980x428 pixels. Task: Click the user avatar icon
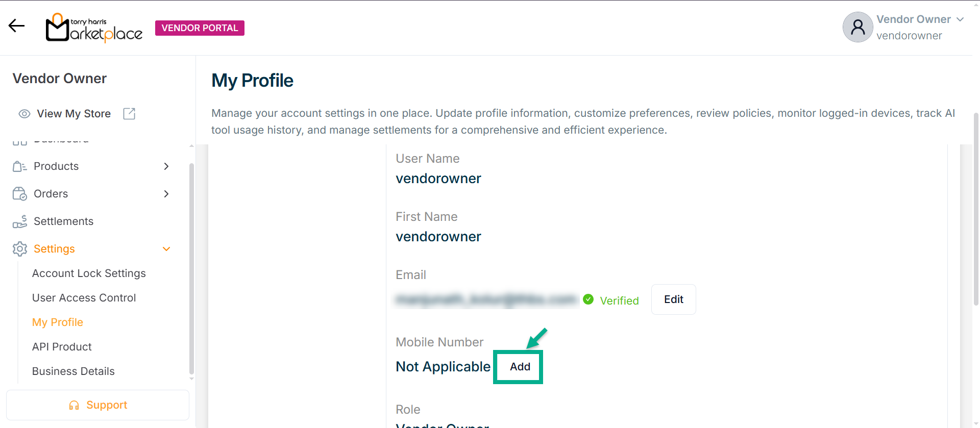coord(857,27)
